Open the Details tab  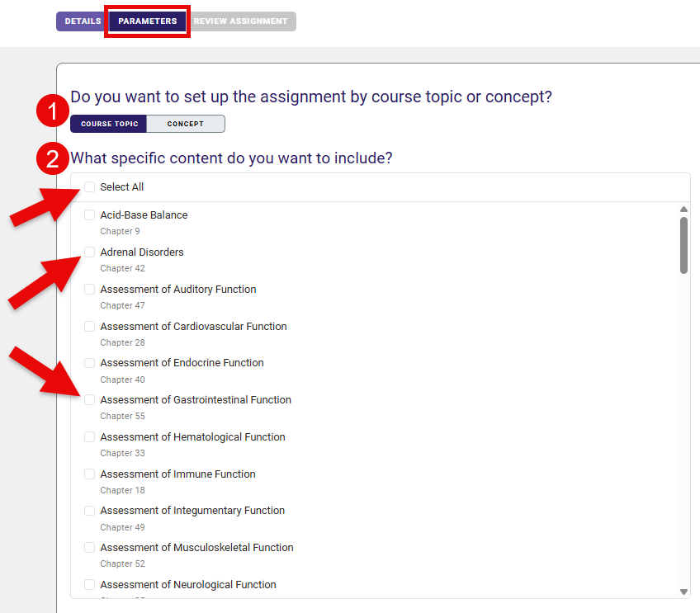pos(83,21)
